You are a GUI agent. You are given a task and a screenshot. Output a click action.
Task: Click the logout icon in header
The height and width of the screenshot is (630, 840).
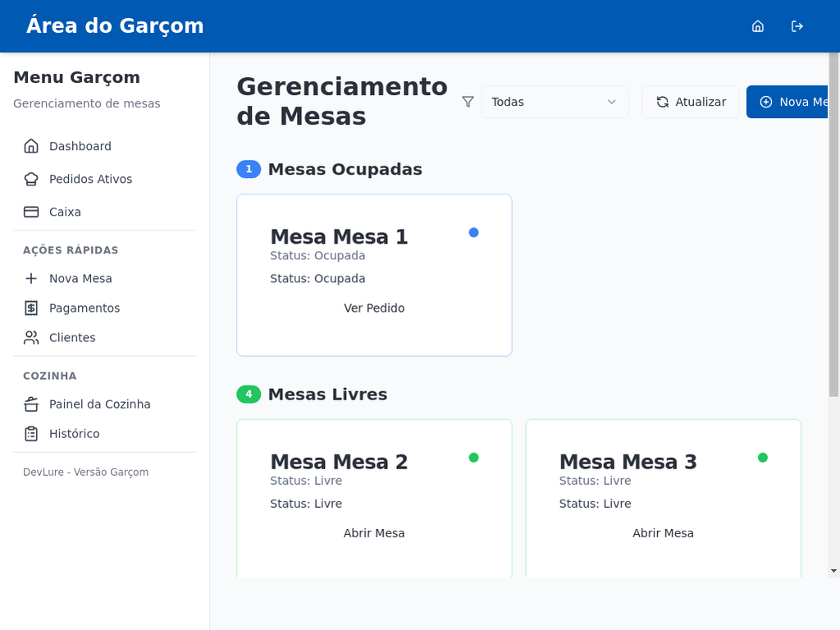click(797, 26)
